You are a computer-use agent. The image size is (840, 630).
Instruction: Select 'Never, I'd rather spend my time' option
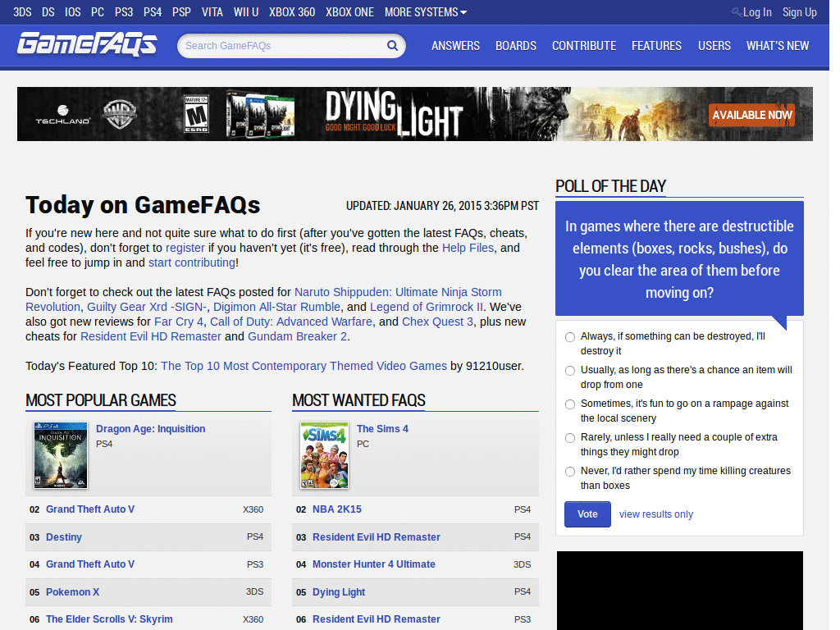tap(570, 472)
